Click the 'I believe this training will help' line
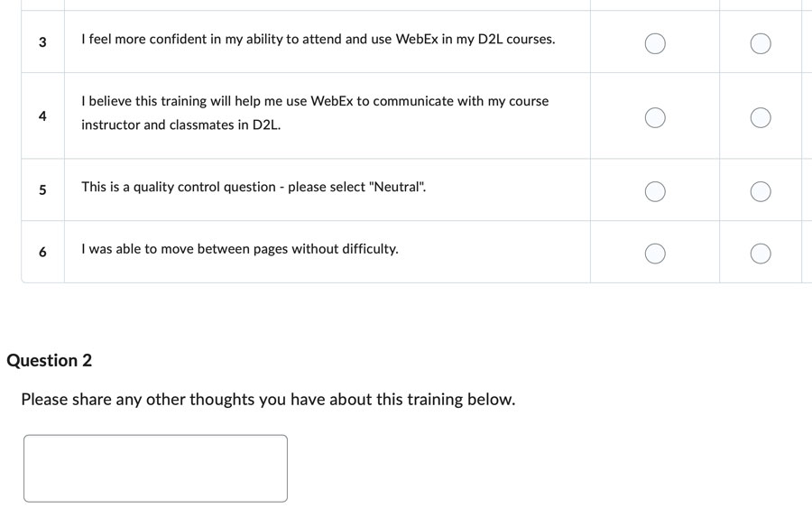The height and width of the screenshot is (508, 812). click(x=315, y=101)
